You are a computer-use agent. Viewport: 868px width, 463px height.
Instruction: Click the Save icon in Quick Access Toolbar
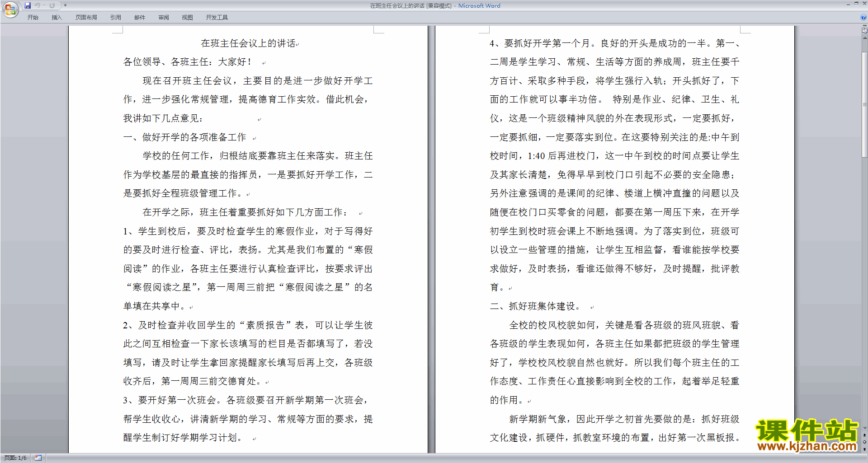[x=28, y=5]
